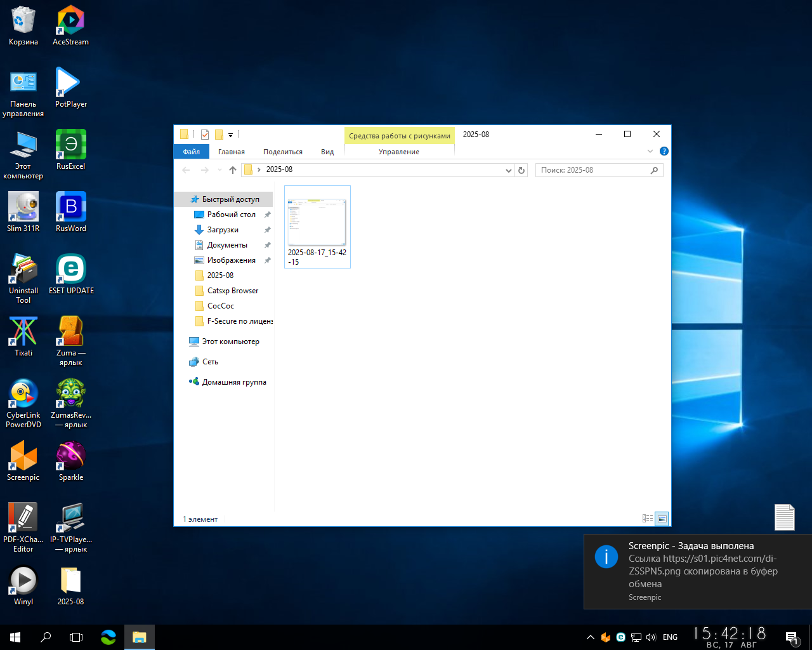812x650 pixels.
Task: Select the PDF-XChange Editor icon
Action: pos(23,528)
